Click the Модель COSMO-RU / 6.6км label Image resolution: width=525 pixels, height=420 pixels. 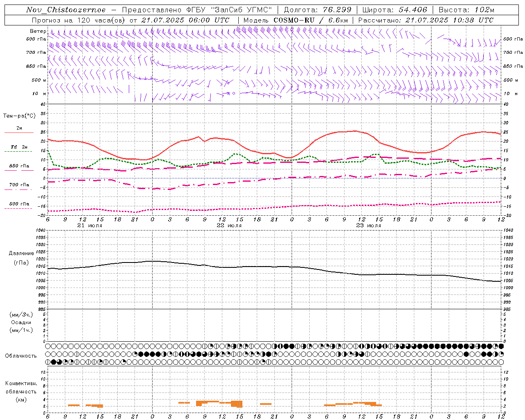295,20
